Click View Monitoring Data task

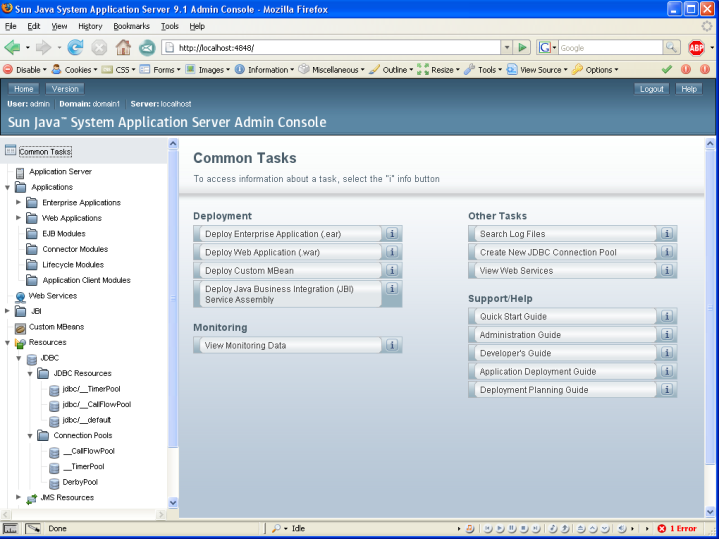coord(288,345)
